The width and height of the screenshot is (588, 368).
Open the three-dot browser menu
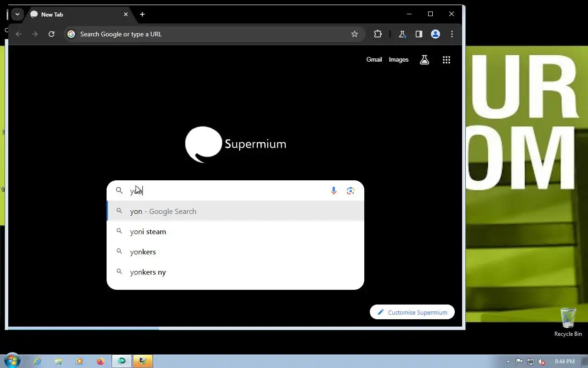tap(452, 34)
